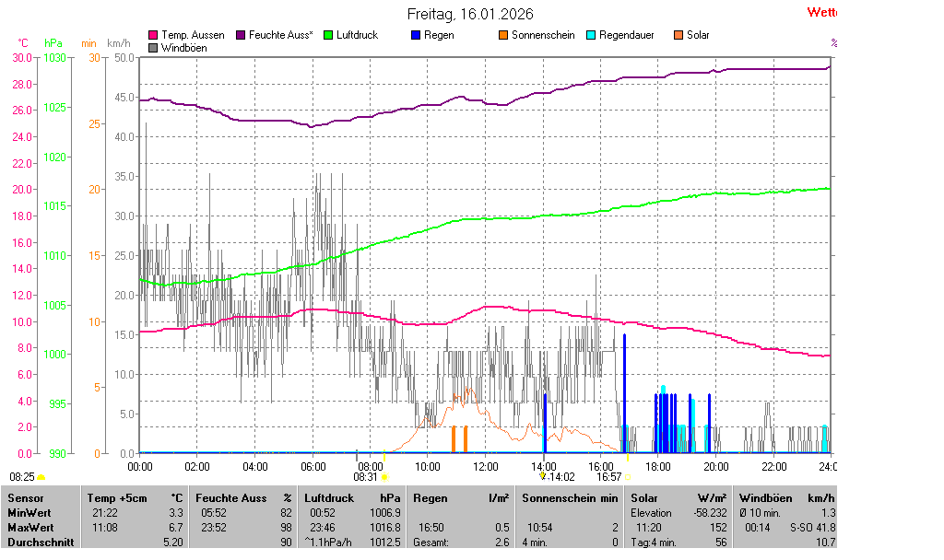Click the sunset moon icon after 16:57
This screenshot has height=560, width=944.
[627, 477]
